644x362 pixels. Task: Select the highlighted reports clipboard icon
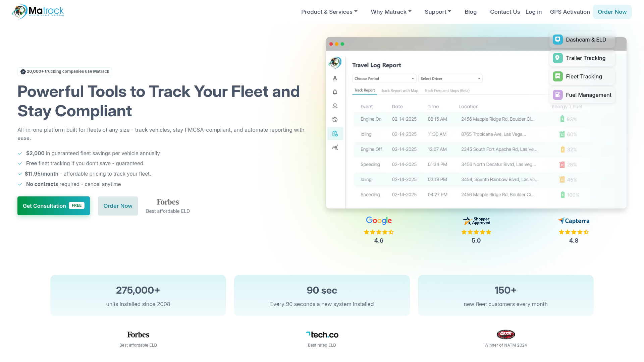point(335,133)
